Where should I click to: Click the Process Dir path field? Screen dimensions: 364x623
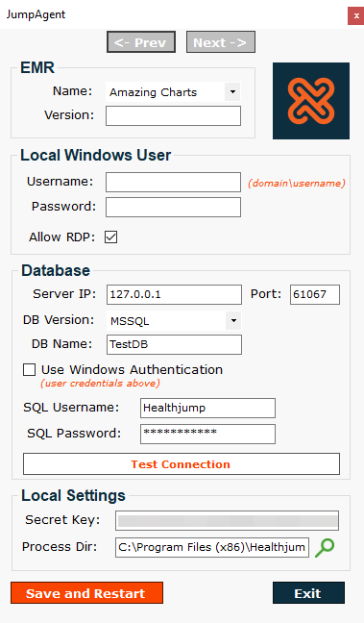(x=212, y=547)
